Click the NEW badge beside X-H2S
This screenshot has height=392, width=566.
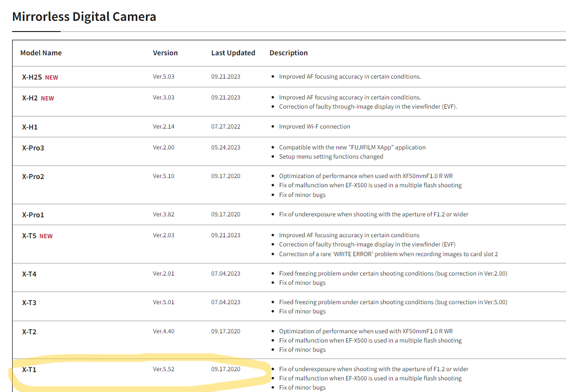(x=51, y=78)
